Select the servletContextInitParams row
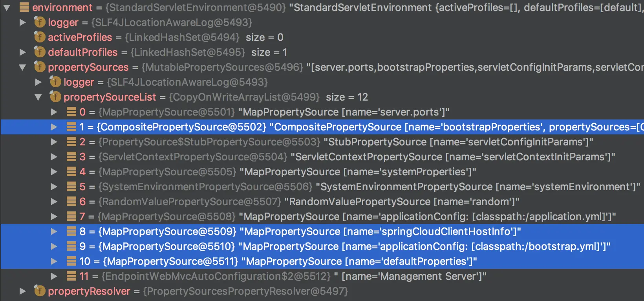644x301 pixels. coord(353,157)
